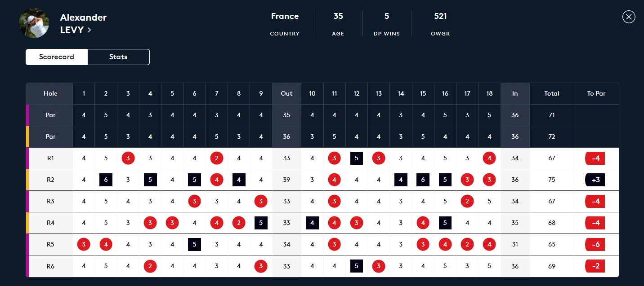Click R4 hole 10 black square score

coord(312,223)
